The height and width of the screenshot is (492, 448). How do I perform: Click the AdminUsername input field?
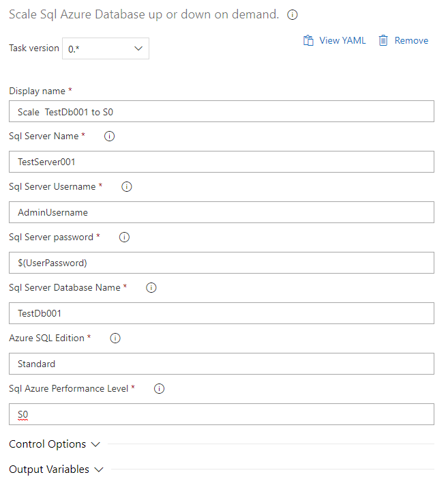(222, 212)
